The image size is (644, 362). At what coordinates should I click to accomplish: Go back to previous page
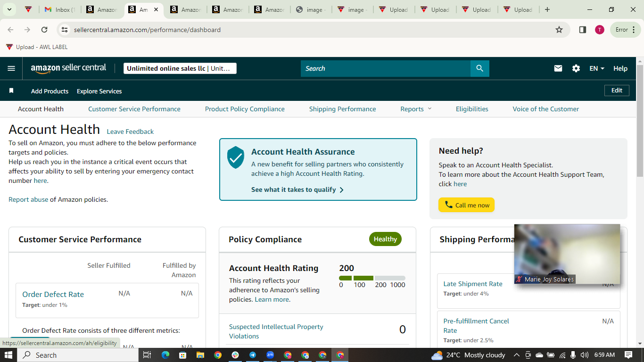point(10,30)
